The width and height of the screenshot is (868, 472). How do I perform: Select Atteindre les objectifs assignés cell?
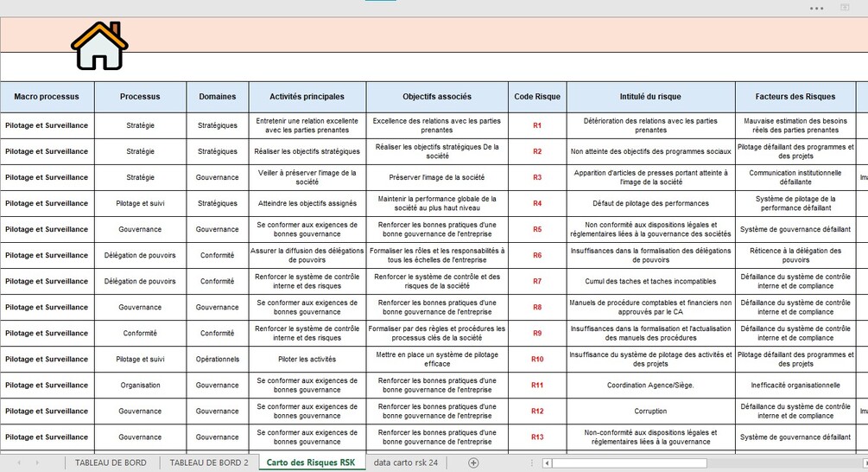coord(307,203)
